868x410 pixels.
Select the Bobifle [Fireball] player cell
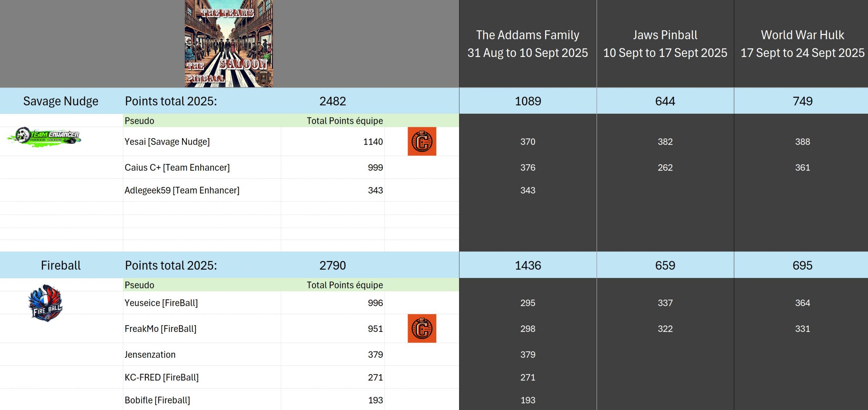(x=157, y=400)
